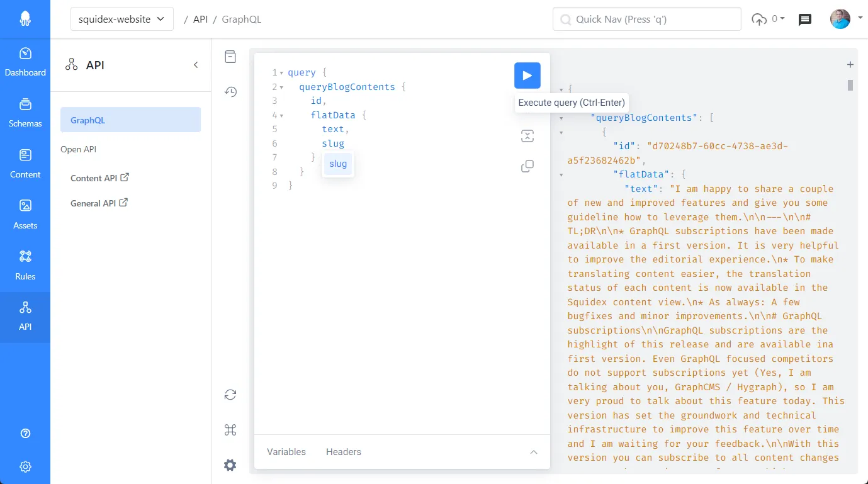Switch to the Headers tab

[343, 452]
